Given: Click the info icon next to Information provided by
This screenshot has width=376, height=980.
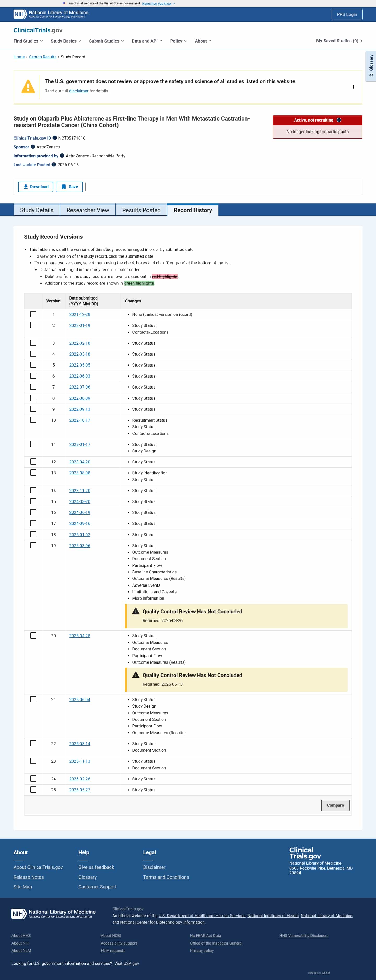Looking at the screenshot, I should click(62, 156).
